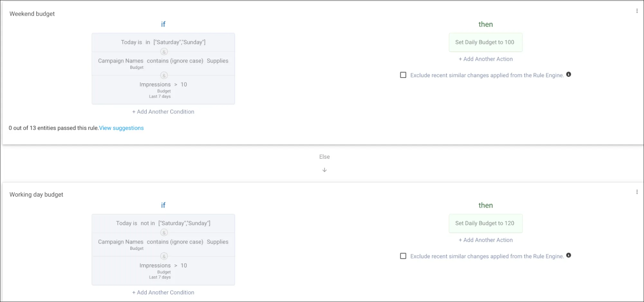Add another action to Working day budget
The image size is (644, 302).
pyautogui.click(x=486, y=240)
